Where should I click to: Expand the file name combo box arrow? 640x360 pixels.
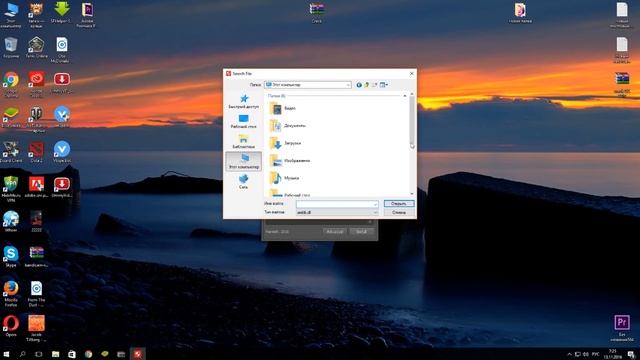[375, 204]
